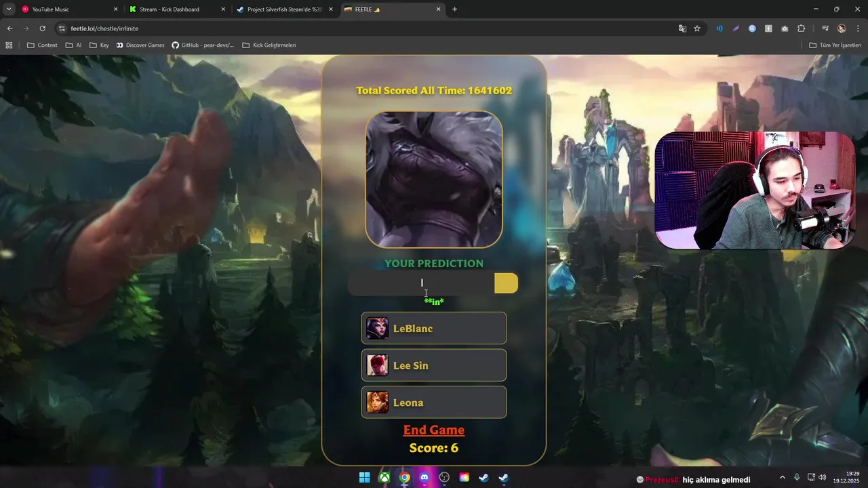Click the lightning bolt extension icon
This screenshot has height=488, width=868.
tap(768, 28)
